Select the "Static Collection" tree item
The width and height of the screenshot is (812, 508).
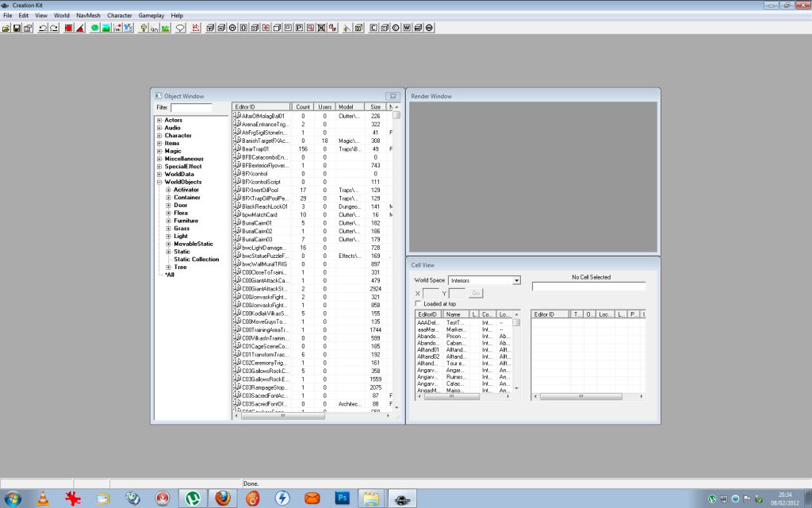coord(197,260)
